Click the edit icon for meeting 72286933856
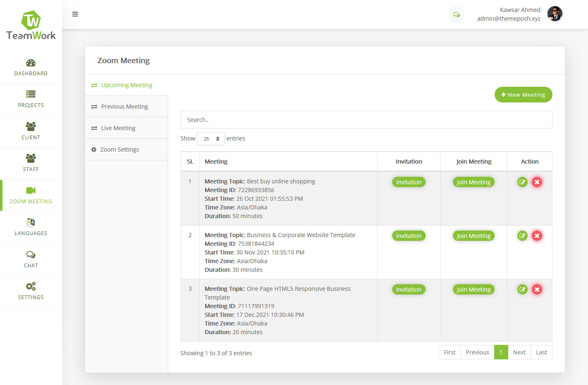Screen dimensions: 588x385 [x=522, y=182]
